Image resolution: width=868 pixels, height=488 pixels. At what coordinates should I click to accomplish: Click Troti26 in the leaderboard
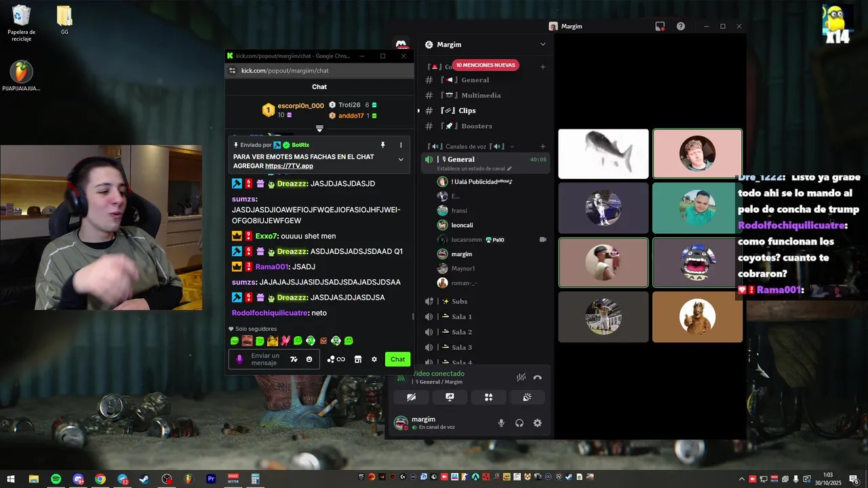point(349,105)
